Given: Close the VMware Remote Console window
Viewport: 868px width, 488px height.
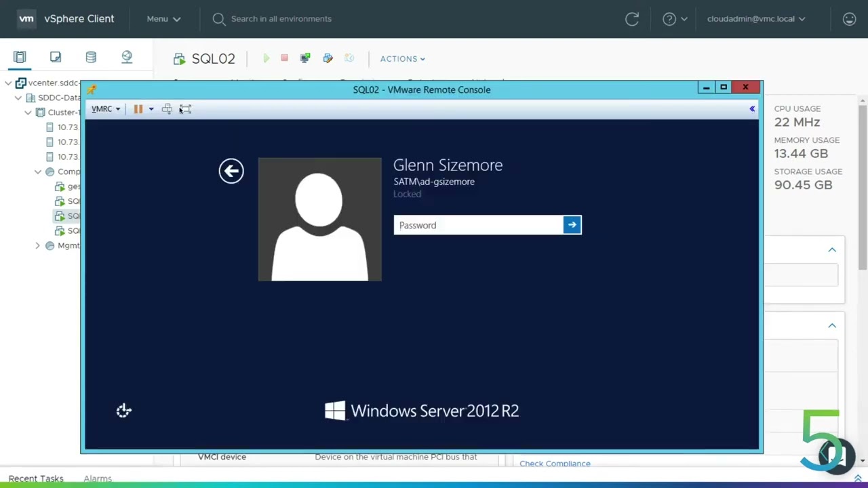Looking at the screenshot, I should (746, 87).
